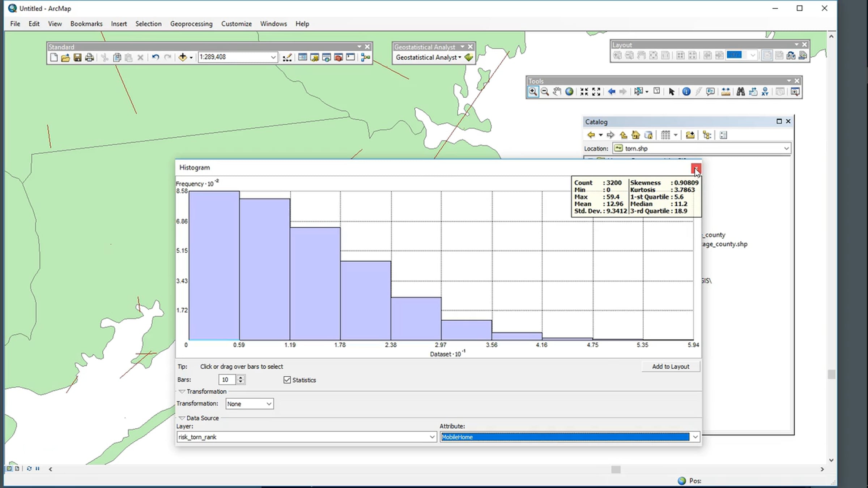Click the Identify tool icon
This screenshot has width=868, height=488.
click(x=686, y=92)
